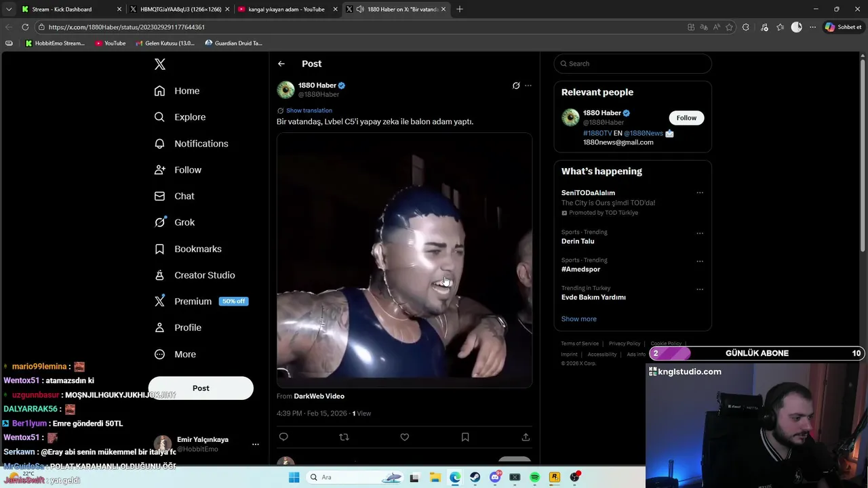
Task: Click the taskbar Ara search box
Action: (x=356, y=478)
